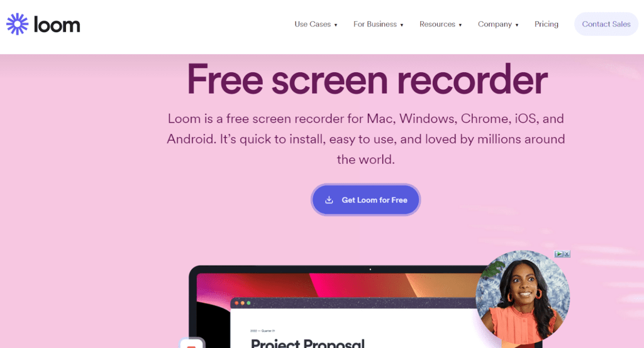
Task: Click the Contact Sales button
Action: tap(606, 24)
